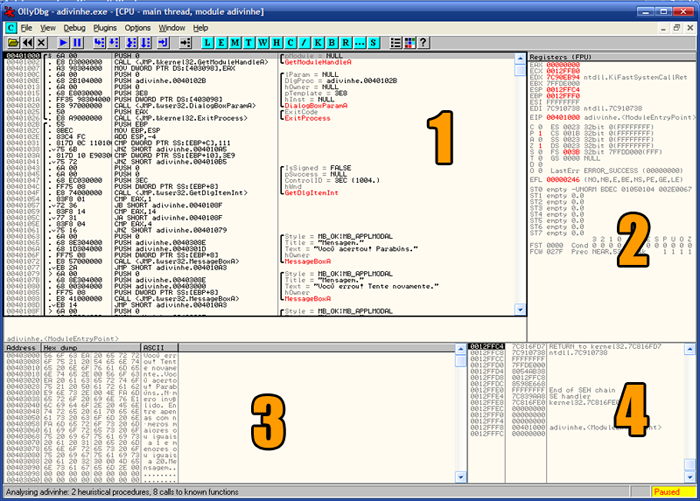Restart the program with rewind icon

(27, 43)
